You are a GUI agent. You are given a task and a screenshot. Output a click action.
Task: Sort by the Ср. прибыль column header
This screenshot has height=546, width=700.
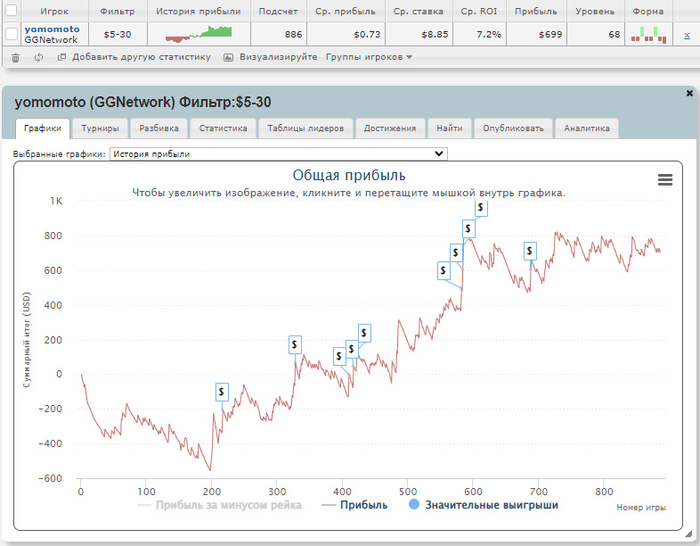pos(345,12)
